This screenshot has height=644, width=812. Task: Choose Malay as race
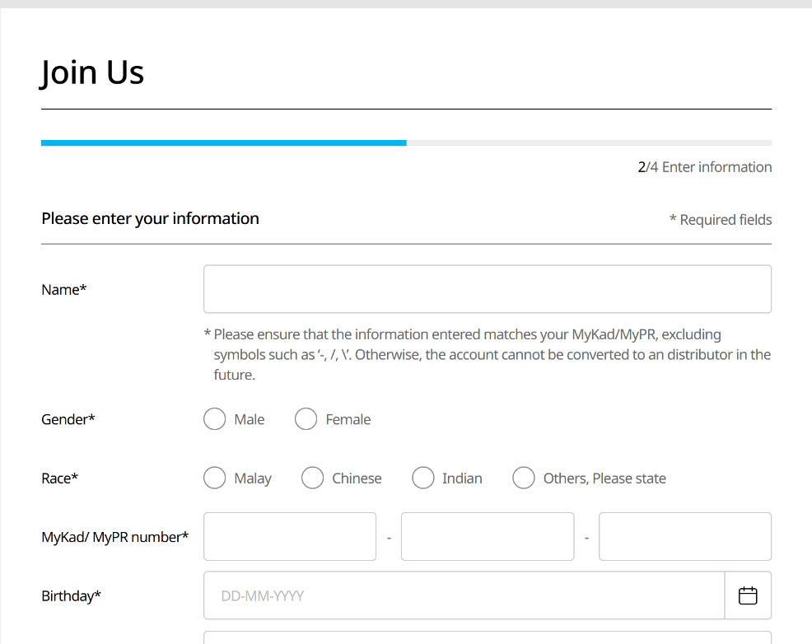point(214,478)
